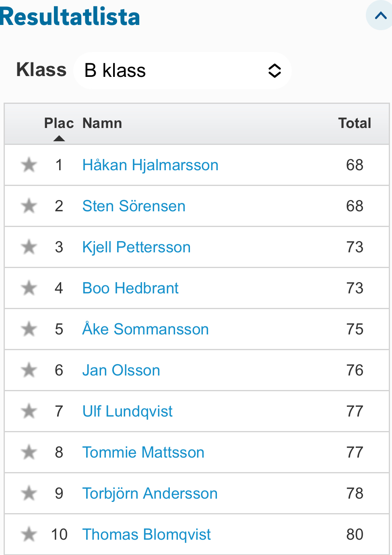Star Jan Olsson's result row
This screenshot has width=392, height=555.
(x=29, y=370)
